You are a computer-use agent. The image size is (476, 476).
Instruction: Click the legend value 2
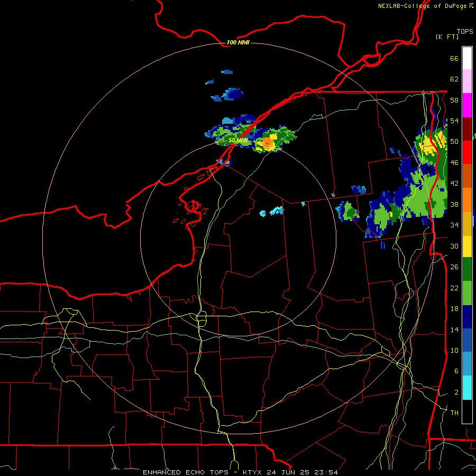(456, 392)
